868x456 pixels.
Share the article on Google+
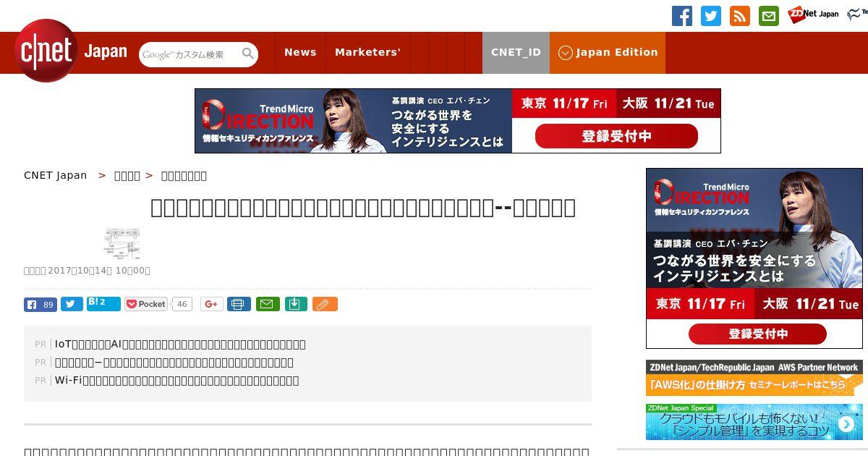(212, 304)
